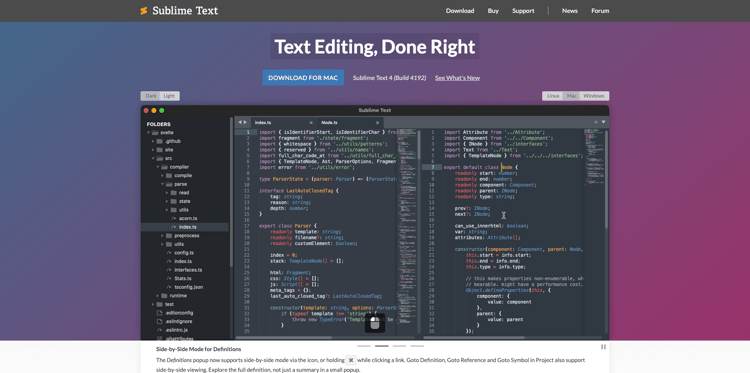Switch the preview to Light theme
The image size is (750, 373).
[x=170, y=96]
